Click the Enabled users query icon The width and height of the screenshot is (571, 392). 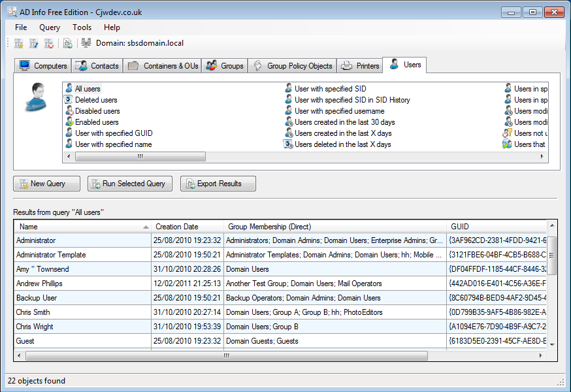pyautogui.click(x=69, y=122)
